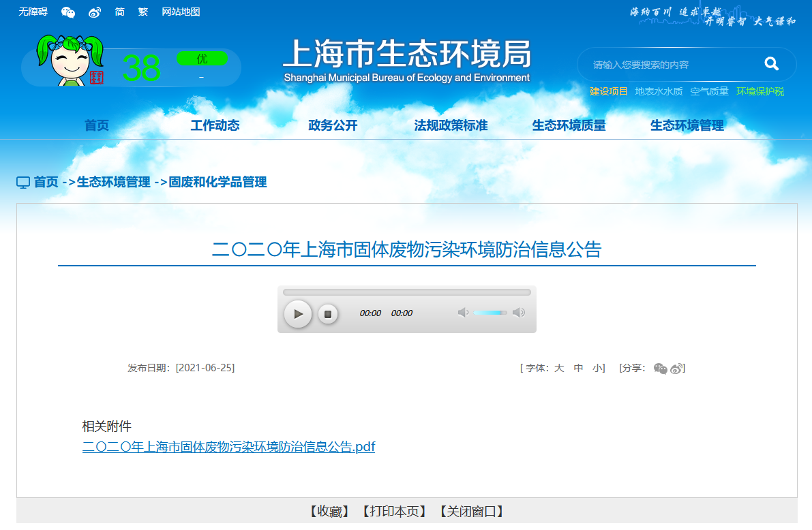This screenshot has width=812, height=530.
Task: Switch to Simplified Chinese (简)
Action: pyautogui.click(x=120, y=12)
